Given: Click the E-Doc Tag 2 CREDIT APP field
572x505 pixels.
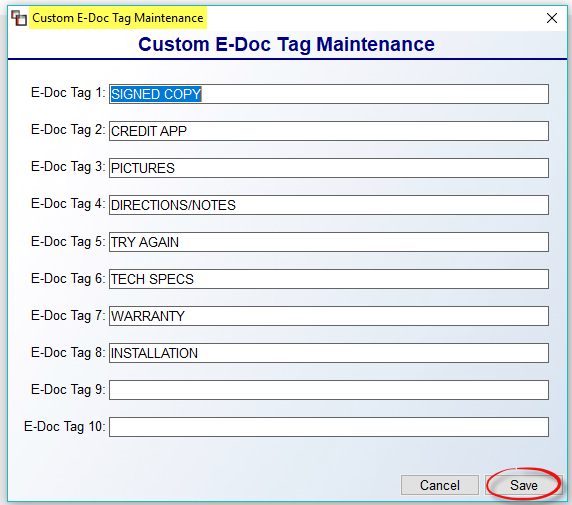Looking at the screenshot, I should coord(329,131).
